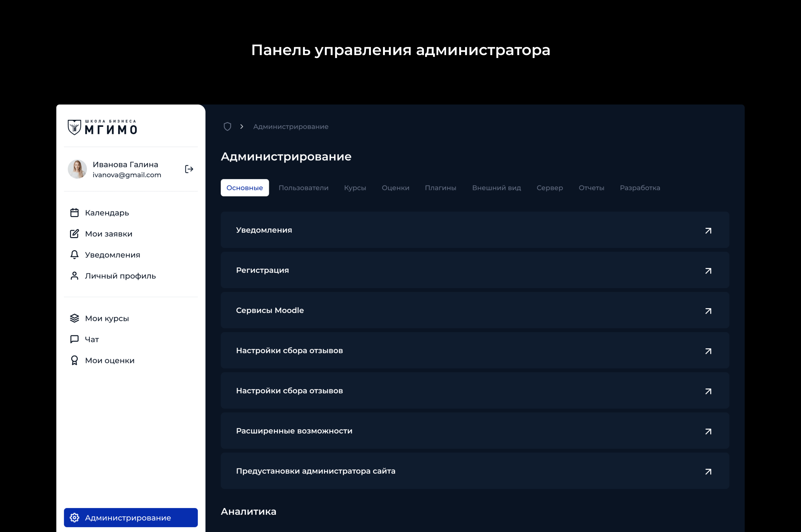Image resolution: width=801 pixels, height=532 pixels.
Task: Expand the Сервисы Moodle section arrow
Action: 708,311
